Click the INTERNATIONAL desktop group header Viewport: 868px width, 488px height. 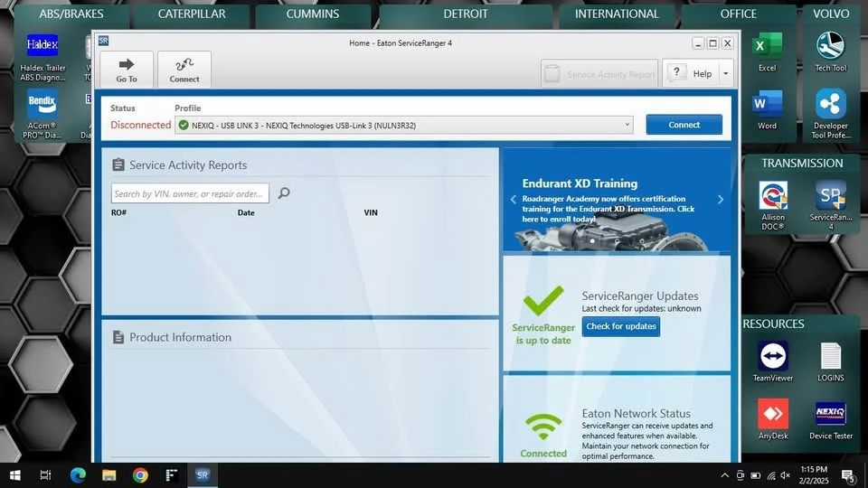pyautogui.click(x=616, y=14)
